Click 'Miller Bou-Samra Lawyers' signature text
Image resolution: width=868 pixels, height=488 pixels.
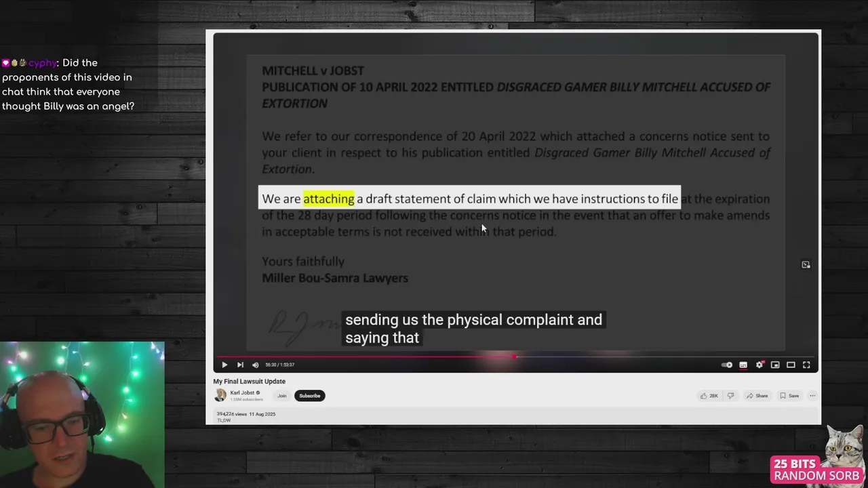pos(335,278)
